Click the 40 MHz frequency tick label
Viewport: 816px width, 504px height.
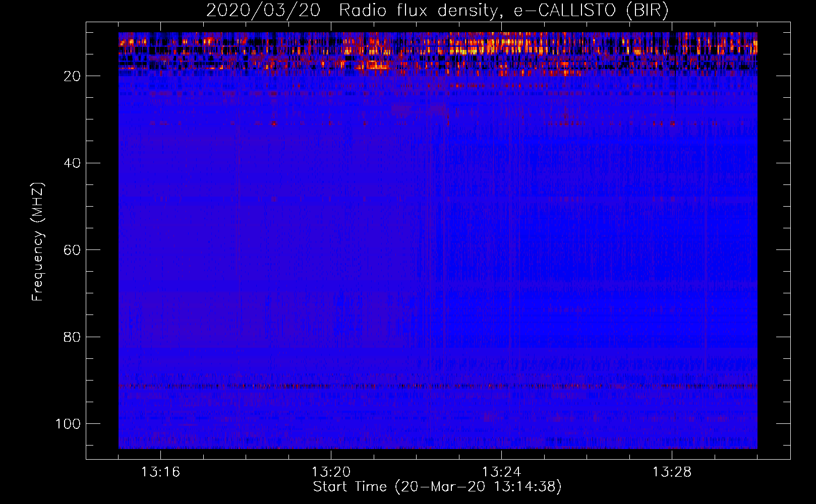[73, 163]
